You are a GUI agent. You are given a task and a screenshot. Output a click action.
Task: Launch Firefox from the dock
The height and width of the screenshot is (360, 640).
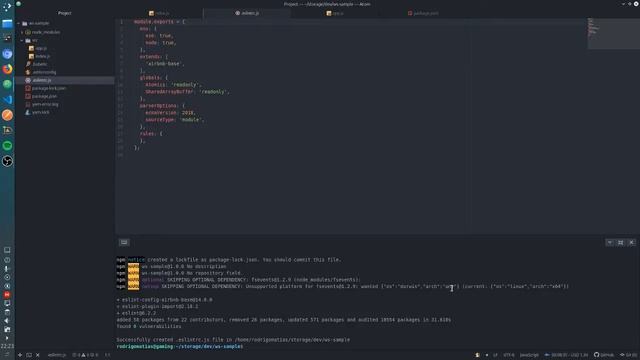coord(7,69)
